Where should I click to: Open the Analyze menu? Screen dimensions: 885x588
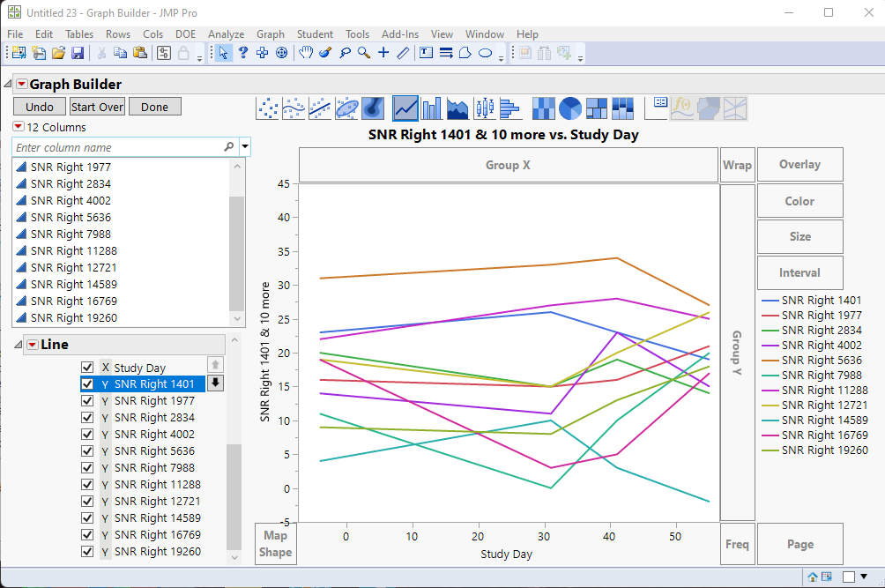pyautogui.click(x=226, y=34)
